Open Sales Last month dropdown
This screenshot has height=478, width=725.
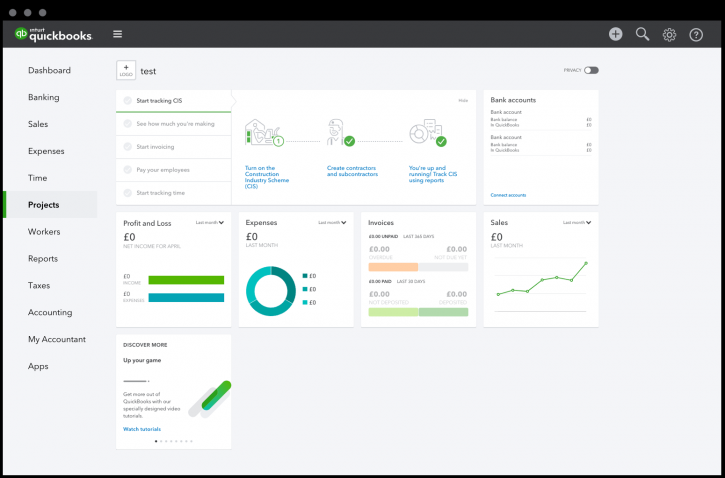[577, 223]
